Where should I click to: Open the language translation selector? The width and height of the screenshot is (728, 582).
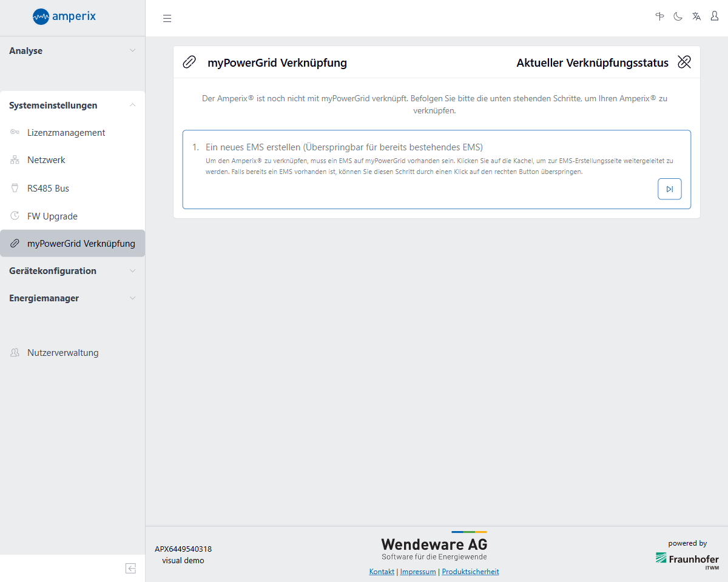[x=696, y=16]
